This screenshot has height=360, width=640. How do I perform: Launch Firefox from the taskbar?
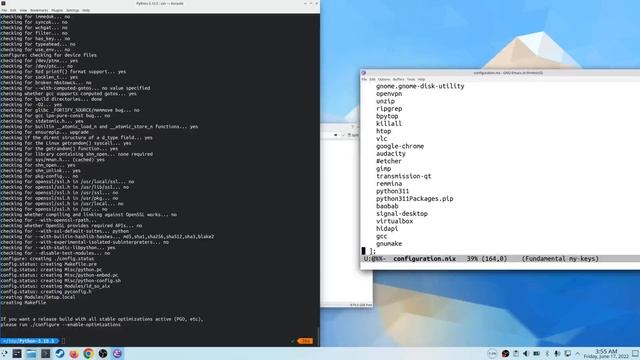pyautogui.click(x=74, y=353)
